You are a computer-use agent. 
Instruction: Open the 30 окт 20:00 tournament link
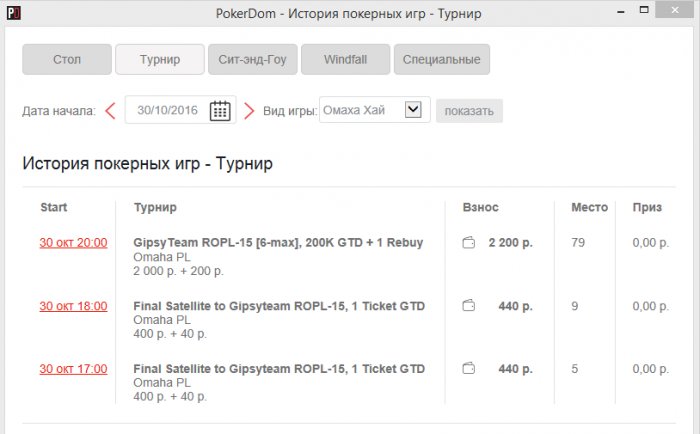[73, 243]
